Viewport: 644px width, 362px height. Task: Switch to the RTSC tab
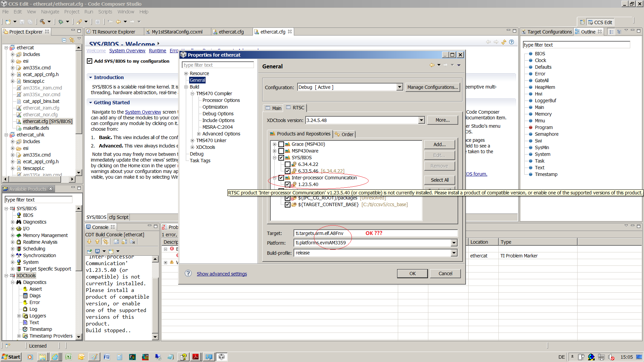295,108
